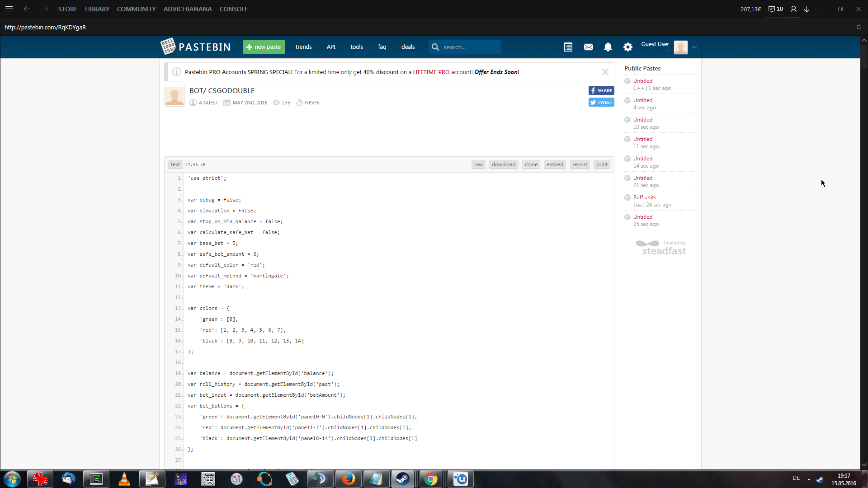Open the Steam LIBRARY menu

click(x=97, y=9)
